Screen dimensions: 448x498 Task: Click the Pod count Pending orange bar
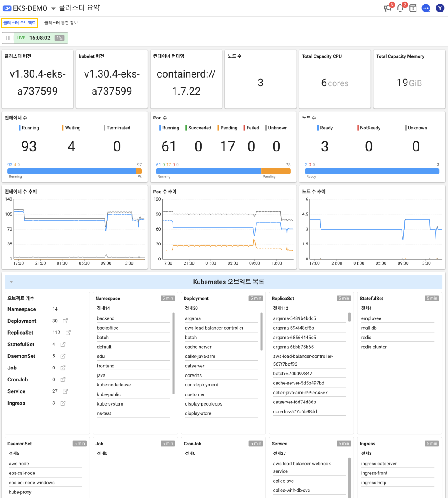pyautogui.click(x=276, y=171)
